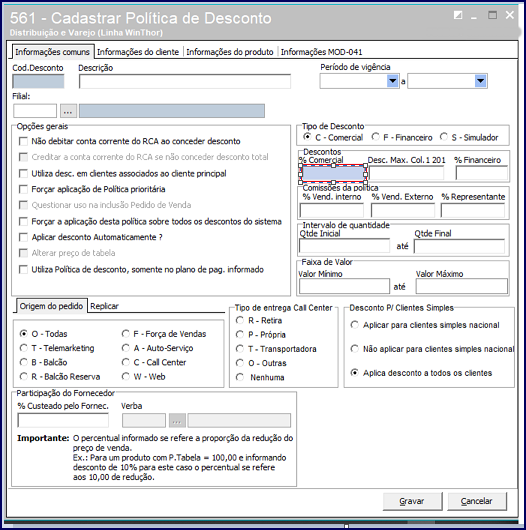Image resolution: width=526 pixels, height=530 pixels.
Task: Select C - Comercial discount type
Action: point(307,137)
